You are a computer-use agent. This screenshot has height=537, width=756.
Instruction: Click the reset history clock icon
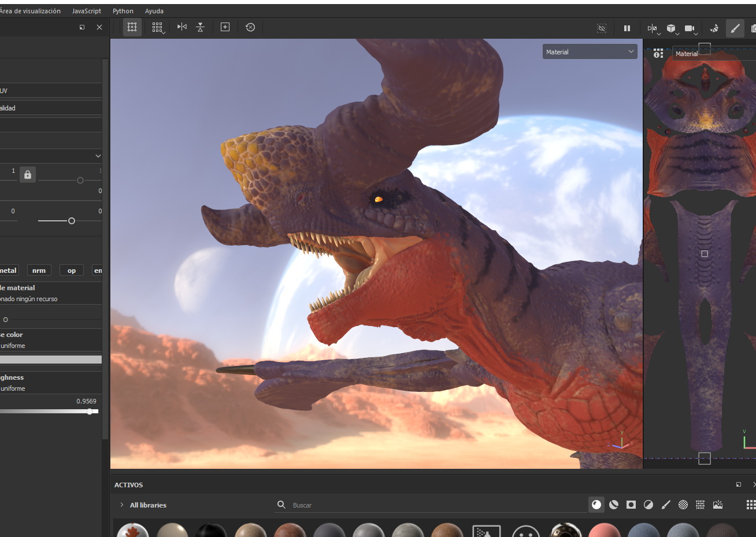click(250, 27)
